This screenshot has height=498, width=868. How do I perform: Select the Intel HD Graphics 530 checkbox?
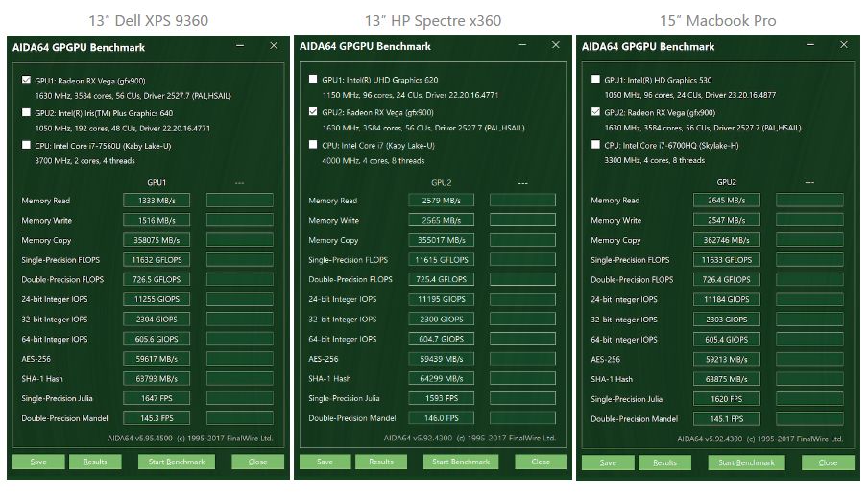pos(595,81)
